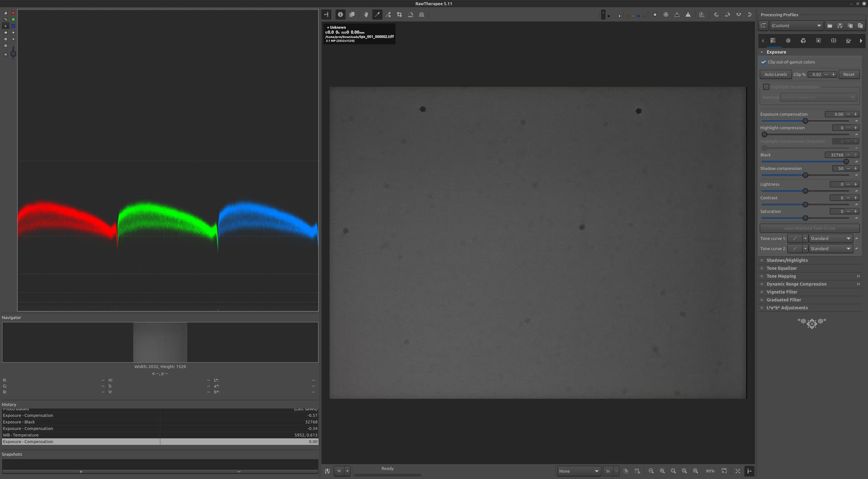Enable the Tone Mapping tool
This screenshot has width=868, height=479.
762,276
